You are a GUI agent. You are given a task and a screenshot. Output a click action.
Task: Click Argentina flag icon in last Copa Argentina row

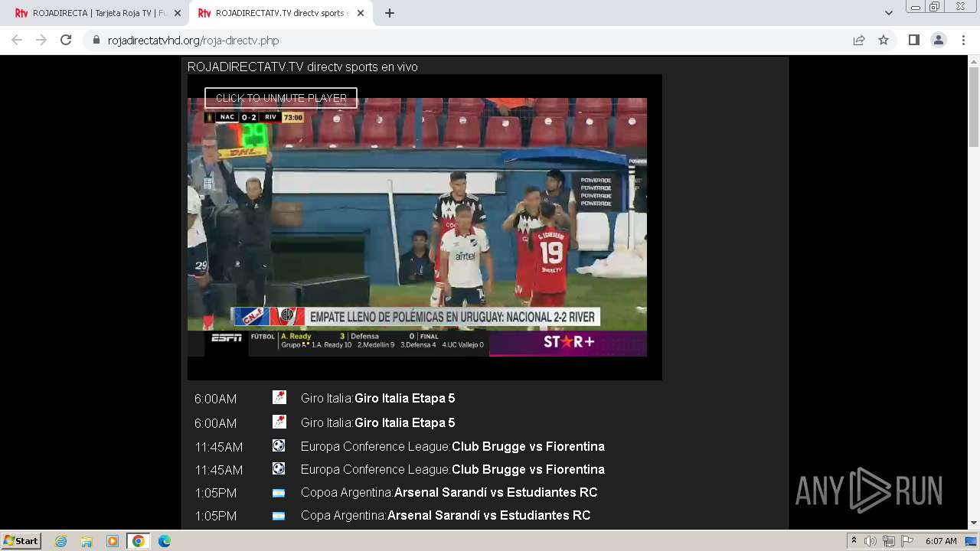coord(279,516)
